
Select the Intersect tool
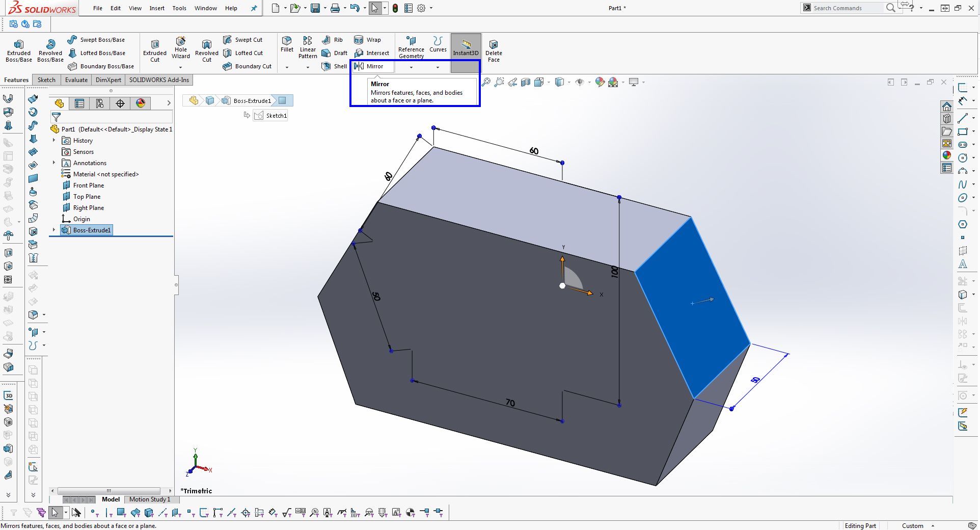(371, 53)
